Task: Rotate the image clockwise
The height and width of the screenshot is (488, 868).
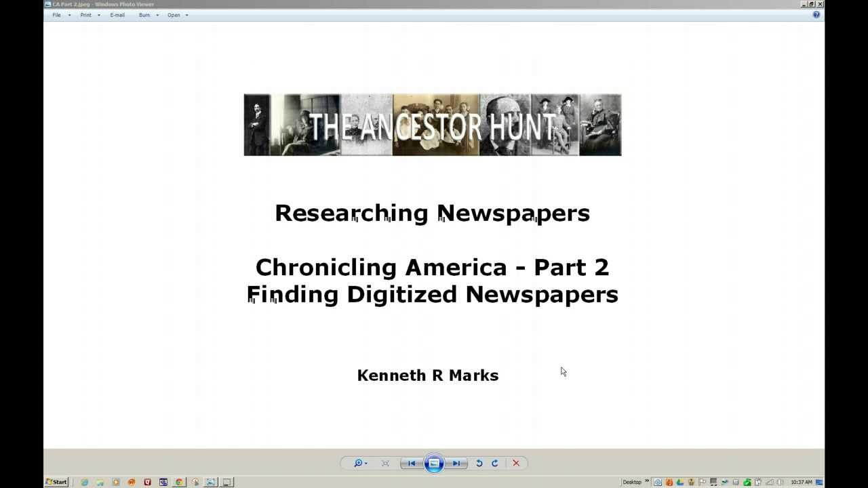Action: pyautogui.click(x=495, y=463)
